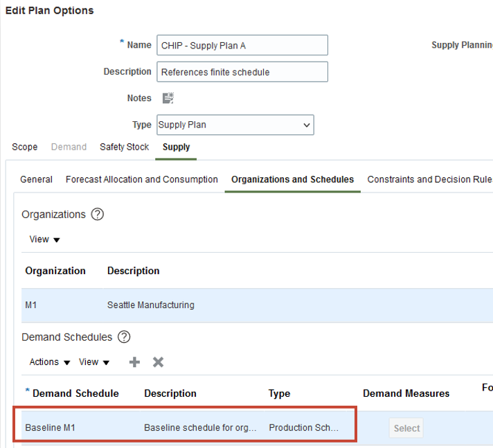
Task: Focus the Name input field
Action: pos(242,45)
